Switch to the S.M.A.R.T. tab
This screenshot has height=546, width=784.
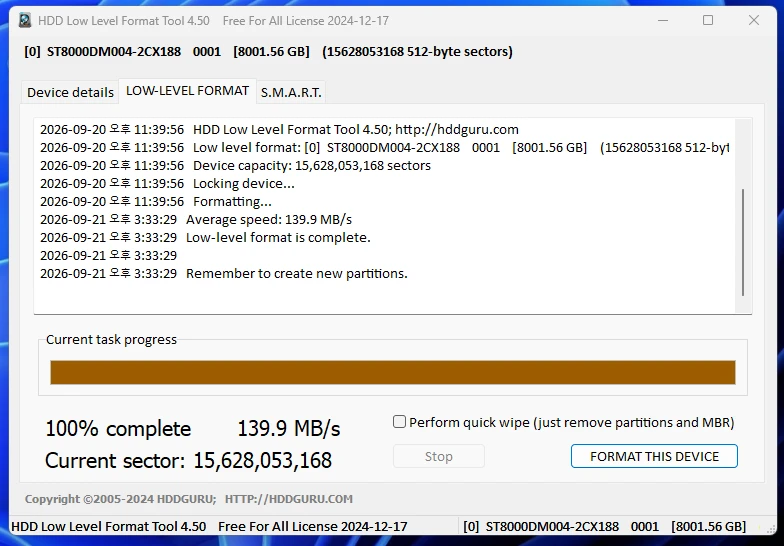291,92
